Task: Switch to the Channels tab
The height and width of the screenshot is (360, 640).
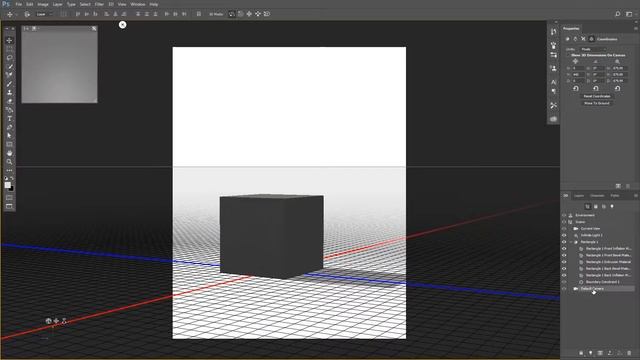Action: tap(597, 196)
